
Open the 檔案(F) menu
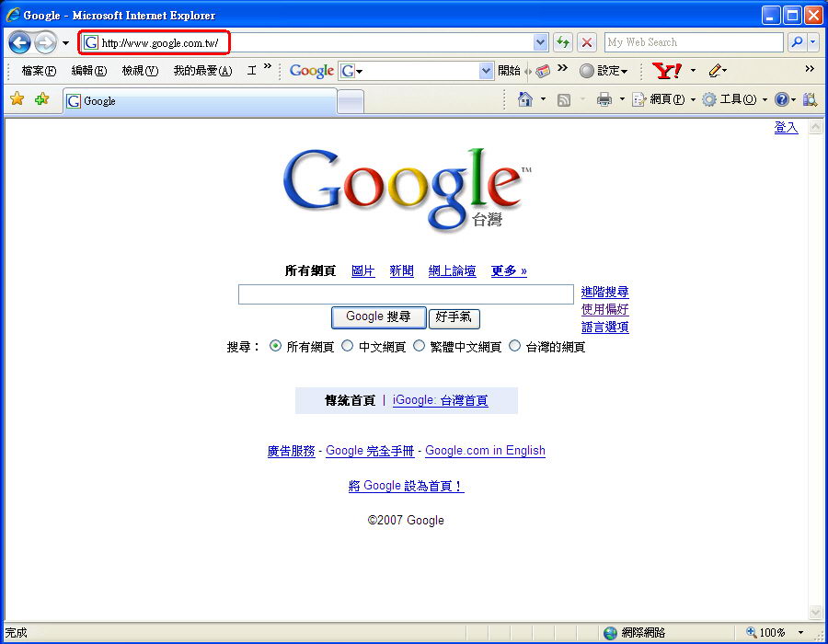(39, 71)
